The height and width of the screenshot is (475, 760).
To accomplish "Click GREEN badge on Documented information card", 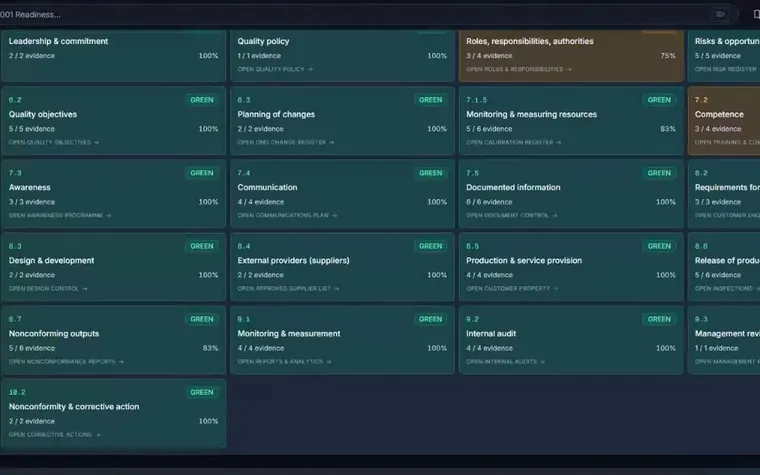I will point(659,173).
